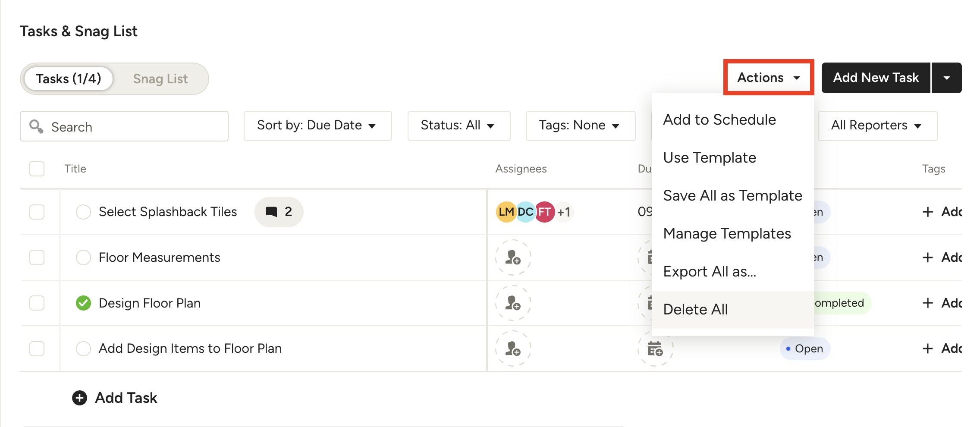Switch to the Snag List tab
The image size is (980, 427).
coord(160,78)
